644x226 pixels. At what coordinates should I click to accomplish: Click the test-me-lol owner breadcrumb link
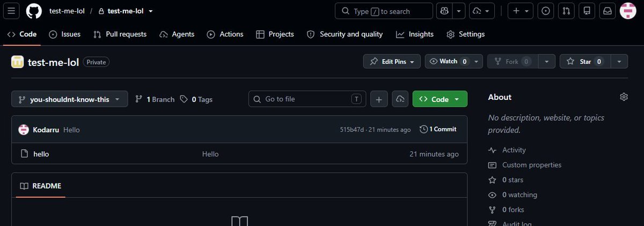tap(67, 11)
